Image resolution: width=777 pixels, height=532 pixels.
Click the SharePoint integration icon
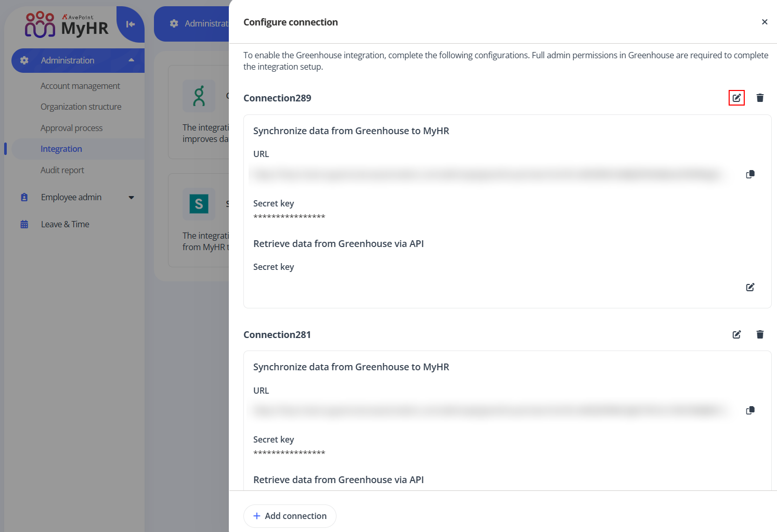coord(199,204)
